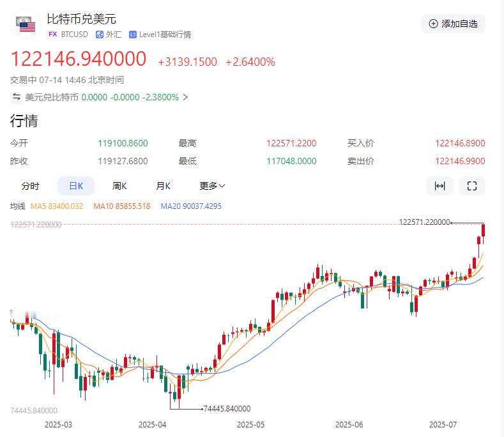Expand the chevron after -2.3800%
This screenshot has height=437, width=504.
[x=185, y=96]
